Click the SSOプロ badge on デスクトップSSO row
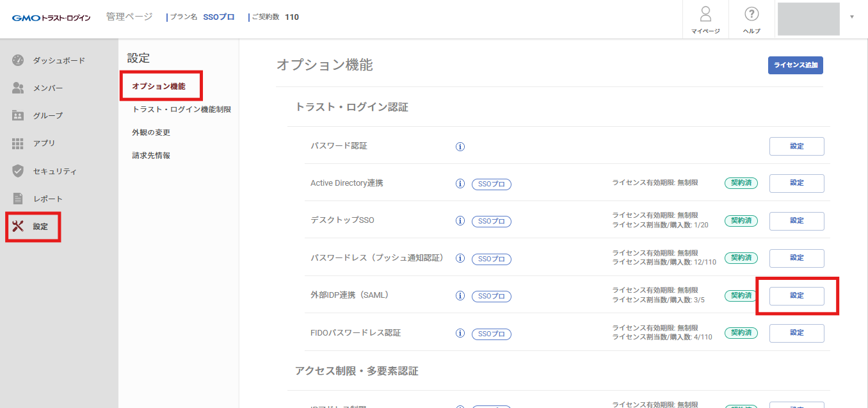Screen dimensions: 868x408 (x=492, y=222)
